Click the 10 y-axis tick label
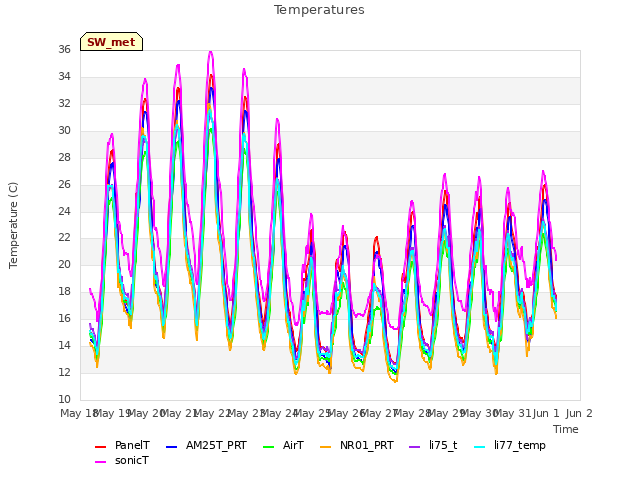 point(64,399)
